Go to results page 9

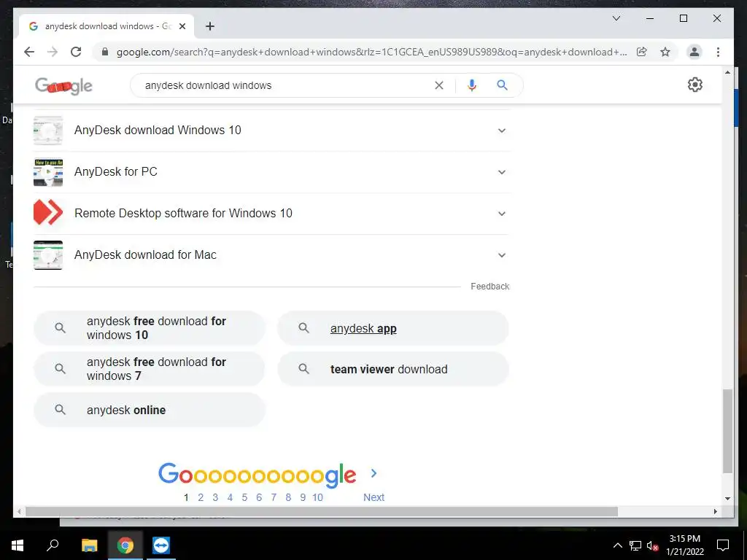point(303,497)
